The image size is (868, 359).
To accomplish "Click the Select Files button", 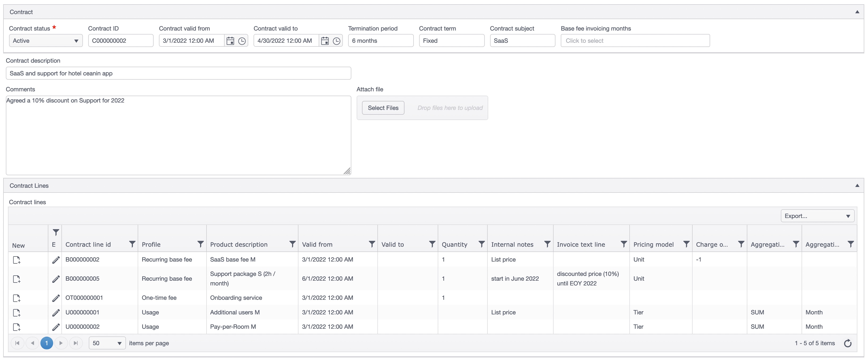I will (x=383, y=108).
